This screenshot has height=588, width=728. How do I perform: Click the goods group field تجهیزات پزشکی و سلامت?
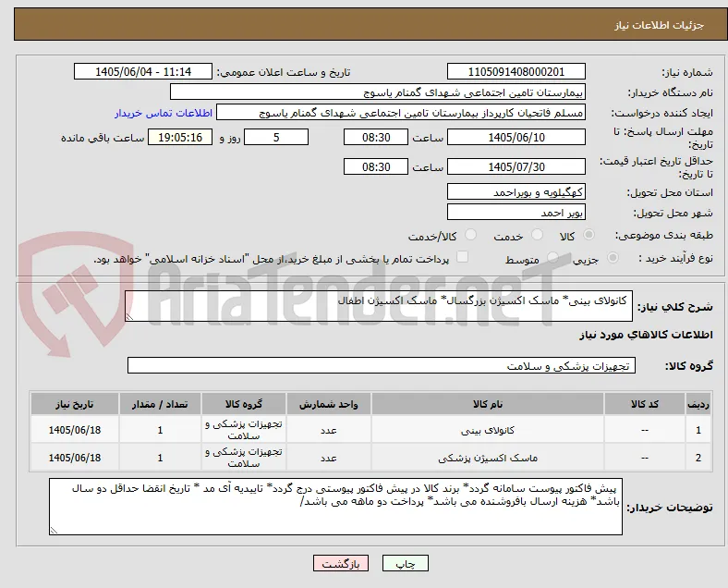click(382, 365)
